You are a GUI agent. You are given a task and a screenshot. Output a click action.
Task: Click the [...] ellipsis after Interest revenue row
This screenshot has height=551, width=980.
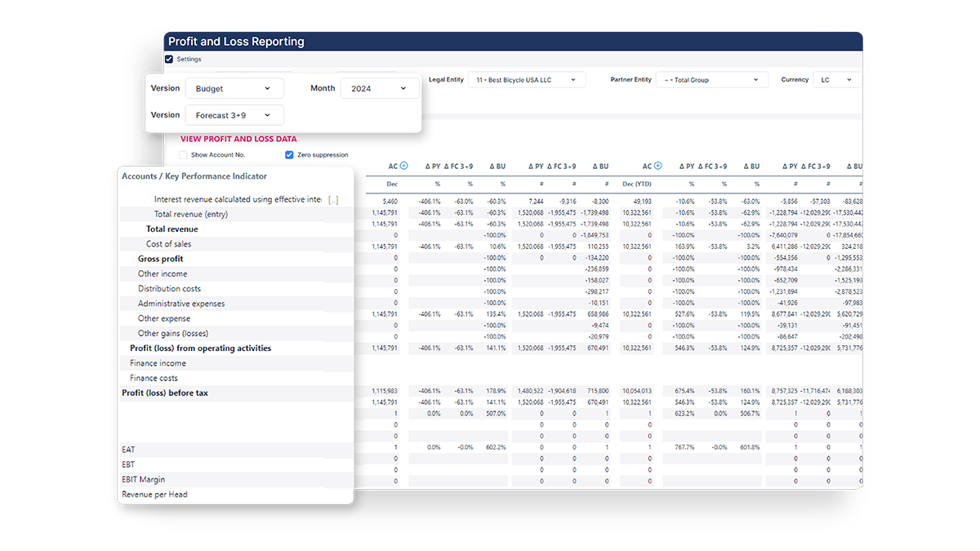click(x=333, y=200)
